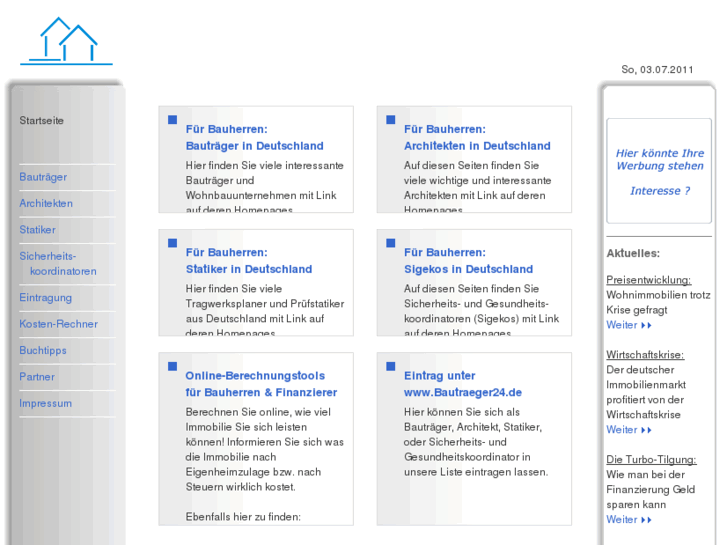
Task: Open 'Architekten in Deutschland' heading link
Action: (477, 146)
